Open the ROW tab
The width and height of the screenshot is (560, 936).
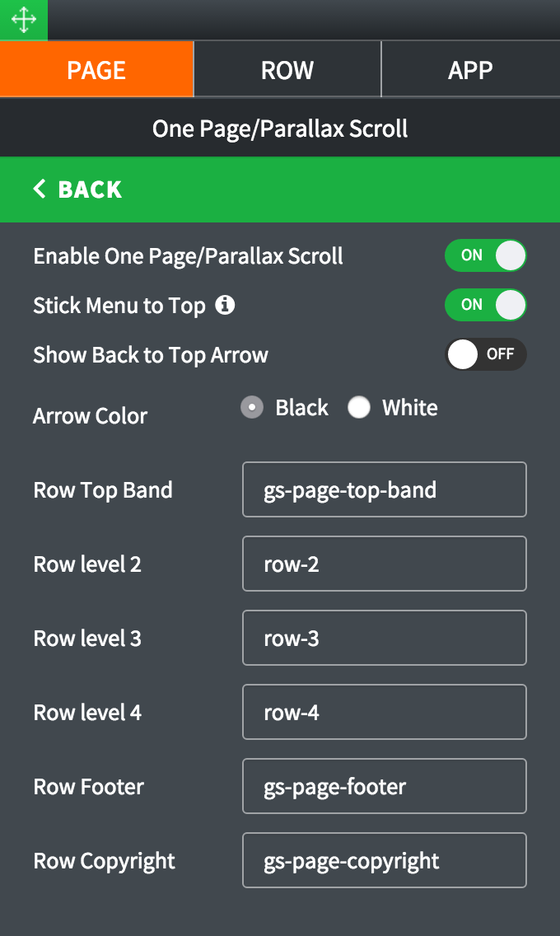(x=287, y=70)
